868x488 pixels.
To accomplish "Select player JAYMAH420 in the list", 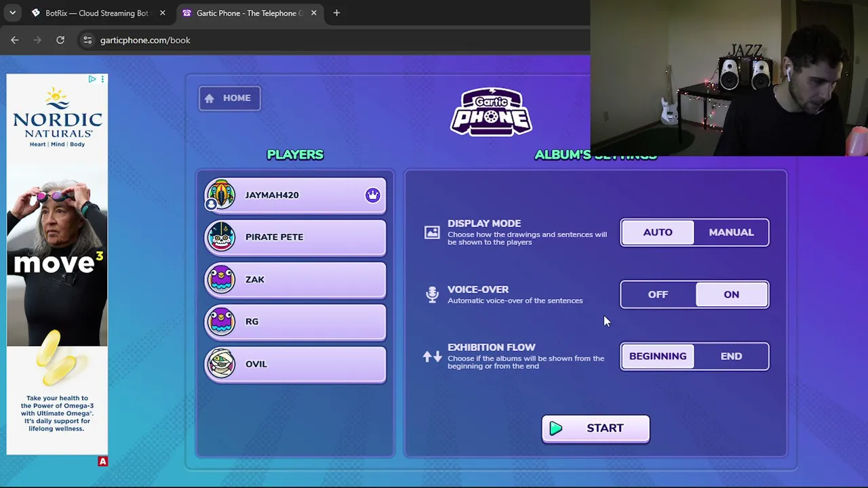I will click(296, 195).
